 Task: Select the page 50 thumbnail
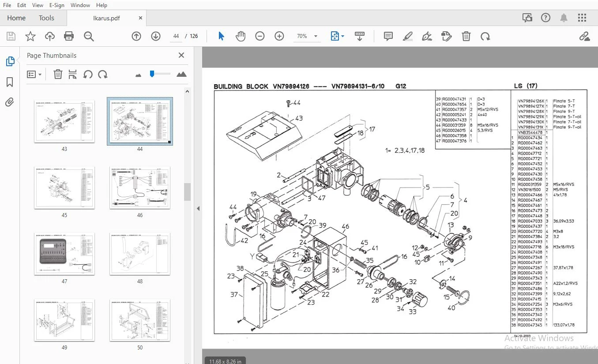pyautogui.click(x=140, y=320)
